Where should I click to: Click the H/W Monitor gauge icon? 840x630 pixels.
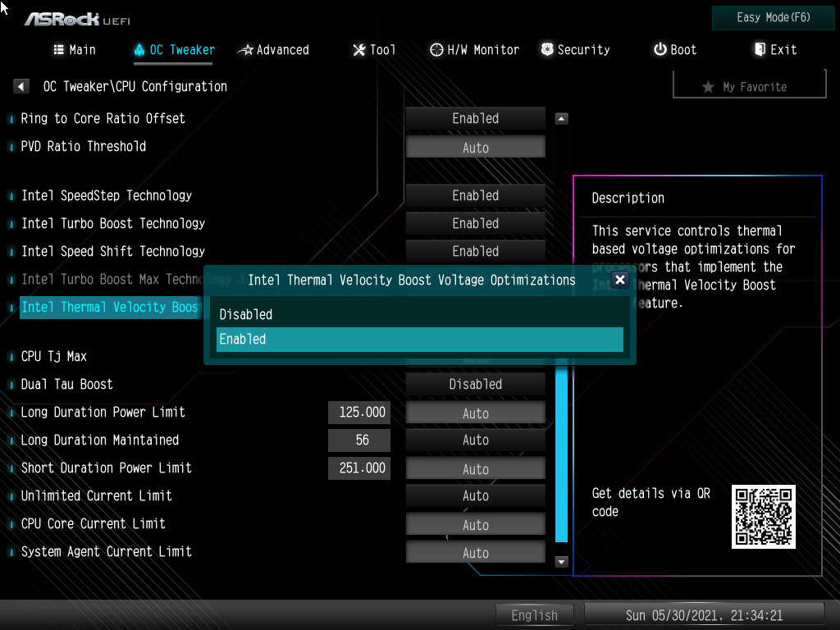point(436,50)
